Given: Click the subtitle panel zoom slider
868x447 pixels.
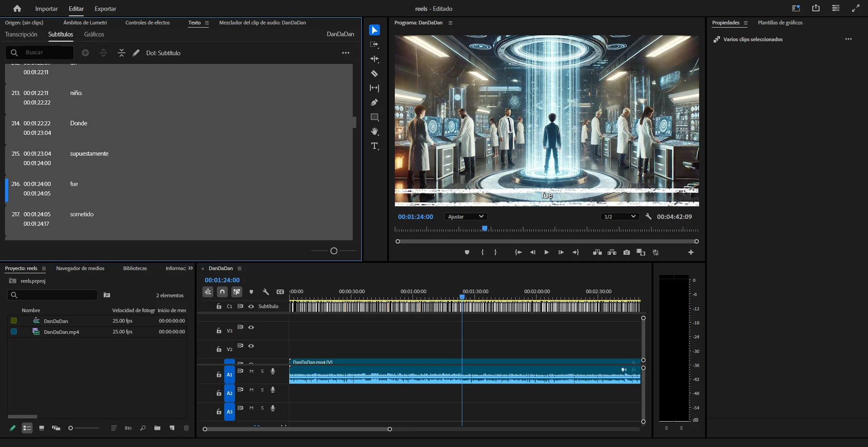Looking at the screenshot, I should coord(334,251).
